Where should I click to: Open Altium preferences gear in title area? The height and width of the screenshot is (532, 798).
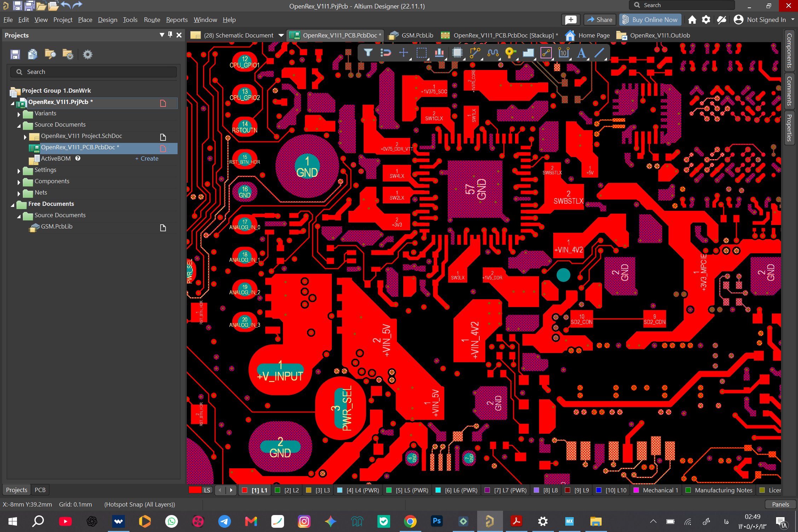tap(706, 20)
